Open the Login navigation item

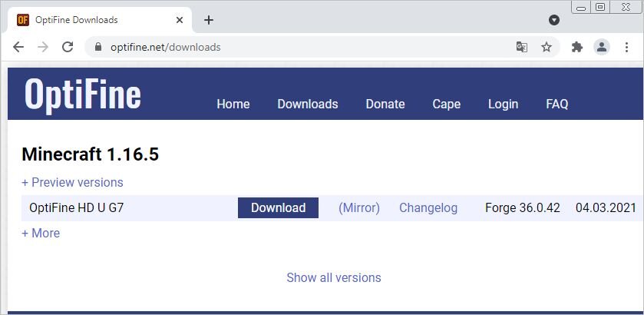point(503,104)
